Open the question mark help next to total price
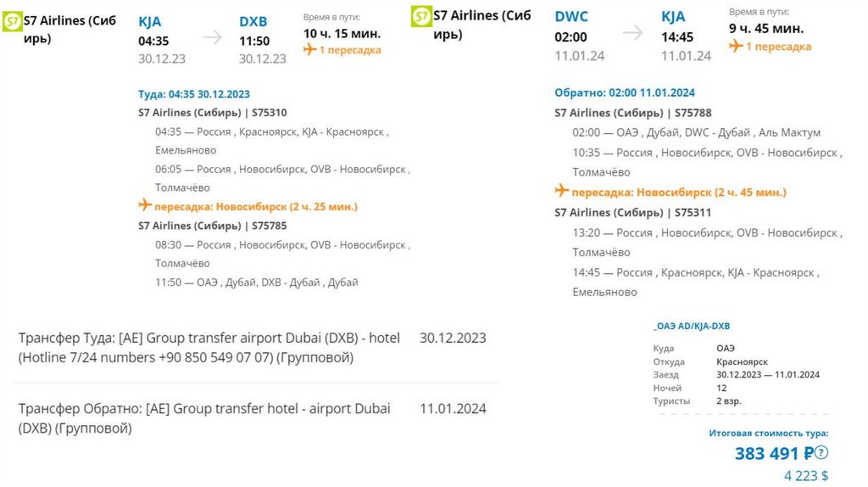Viewport: 868px width, 487px height. [x=821, y=453]
